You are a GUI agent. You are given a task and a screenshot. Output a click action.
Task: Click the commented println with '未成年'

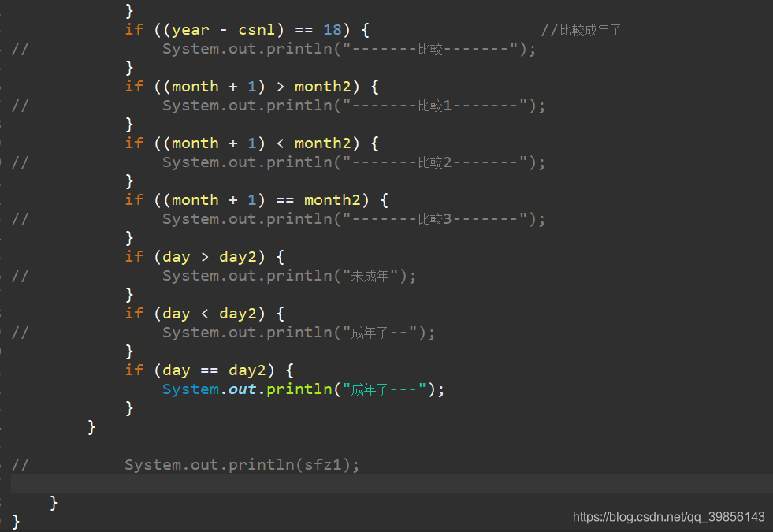click(x=289, y=276)
